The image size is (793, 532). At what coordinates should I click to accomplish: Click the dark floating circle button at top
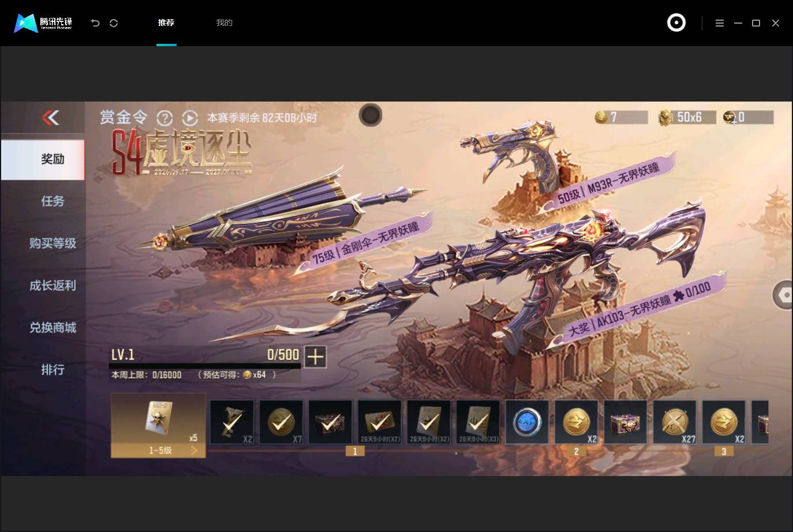point(371,115)
